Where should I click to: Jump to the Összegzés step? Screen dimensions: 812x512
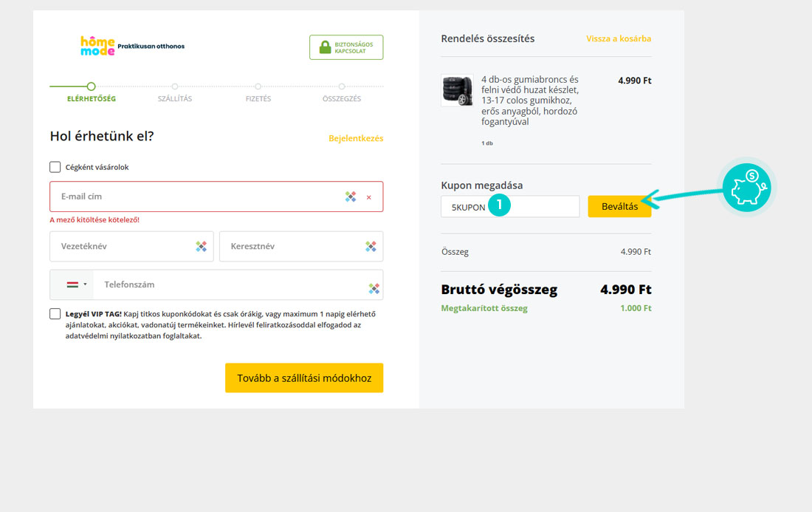coord(342,87)
